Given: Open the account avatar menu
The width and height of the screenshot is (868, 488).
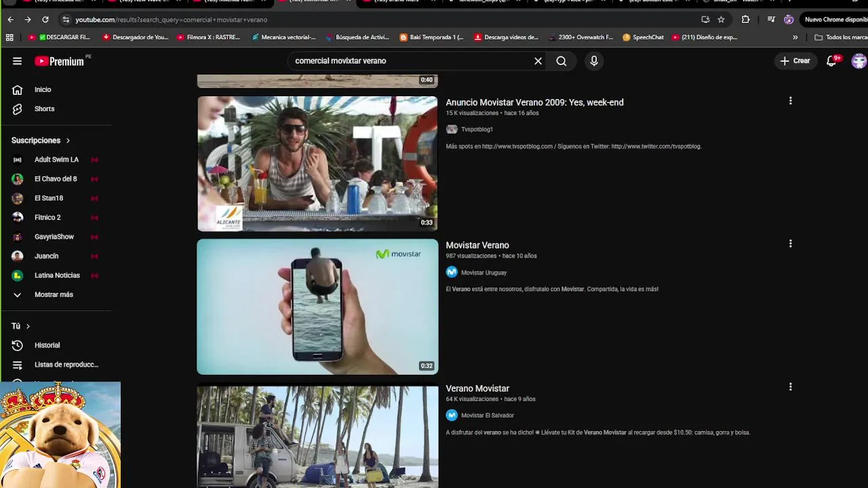Looking at the screenshot, I should pos(859,61).
